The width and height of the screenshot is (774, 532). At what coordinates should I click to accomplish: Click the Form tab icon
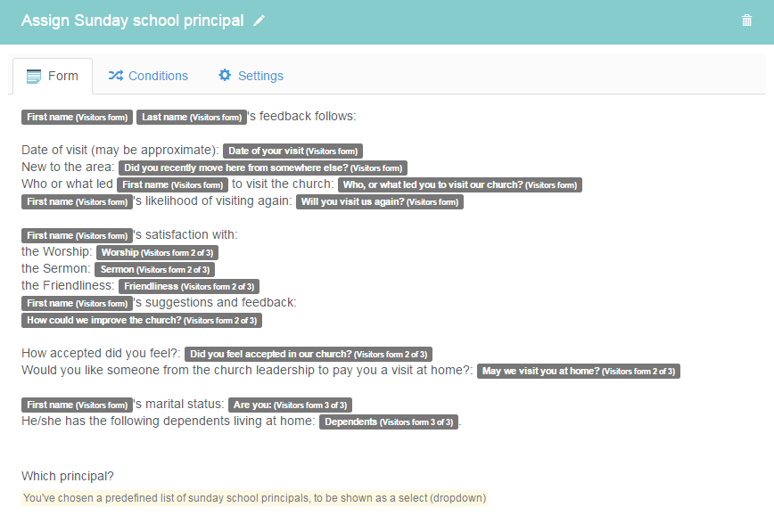coord(34,77)
